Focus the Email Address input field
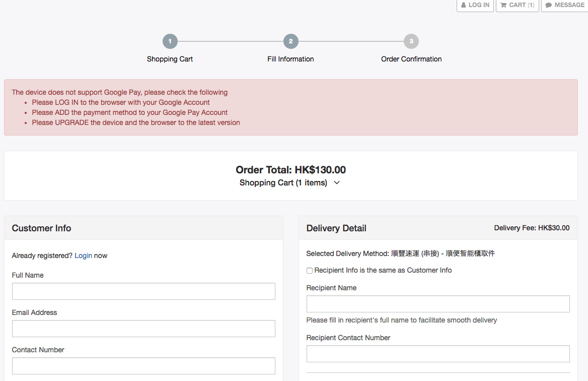This screenshot has width=588, height=381. [x=143, y=329]
